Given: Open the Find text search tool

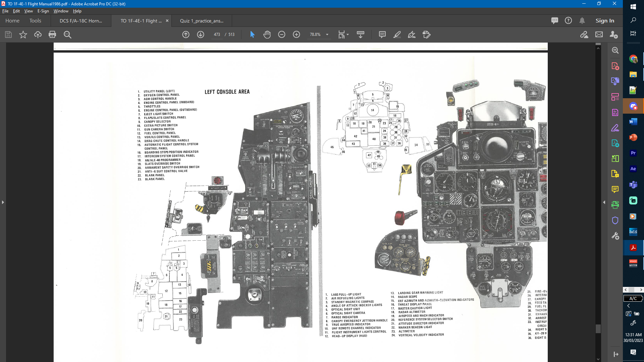Looking at the screenshot, I should click(x=67, y=35).
